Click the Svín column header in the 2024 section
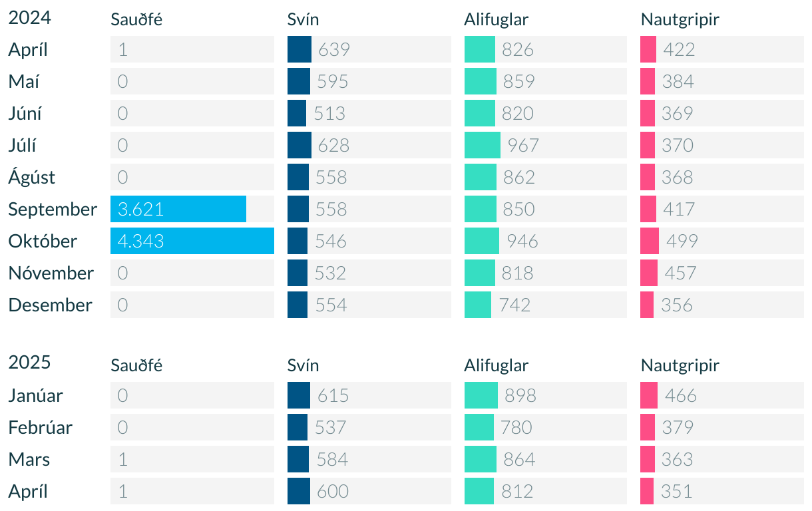 click(303, 20)
